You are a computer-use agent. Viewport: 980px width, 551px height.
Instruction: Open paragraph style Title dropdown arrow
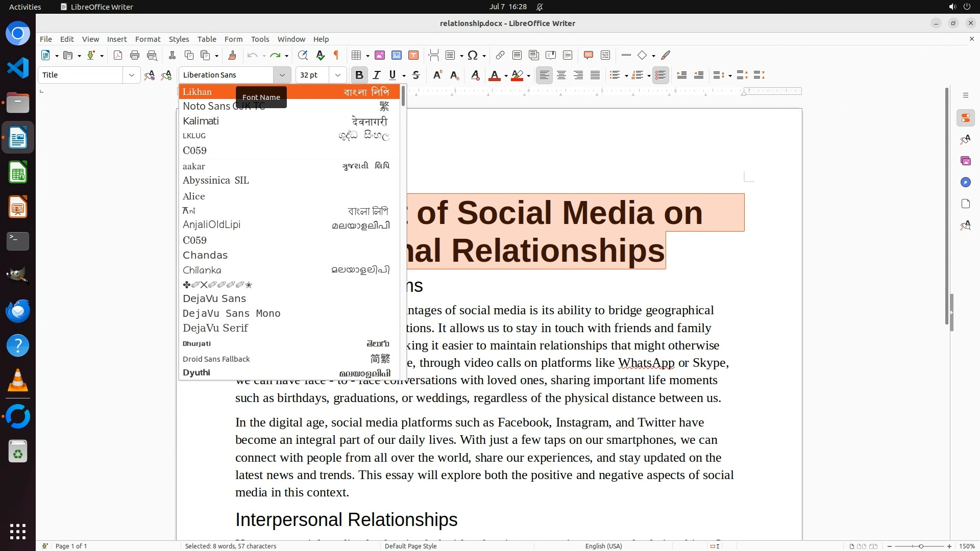pos(131,75)
